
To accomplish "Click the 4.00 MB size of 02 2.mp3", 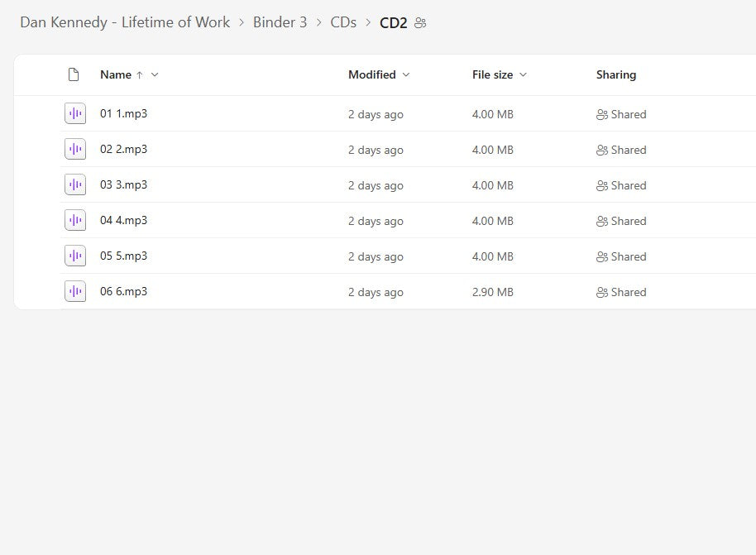I will [x=493, y=151].
